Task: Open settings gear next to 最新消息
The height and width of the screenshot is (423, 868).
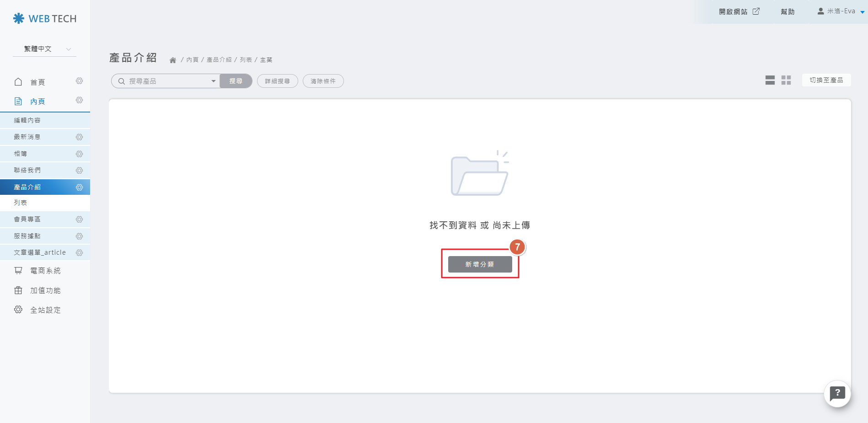Action: coord(79,137)
